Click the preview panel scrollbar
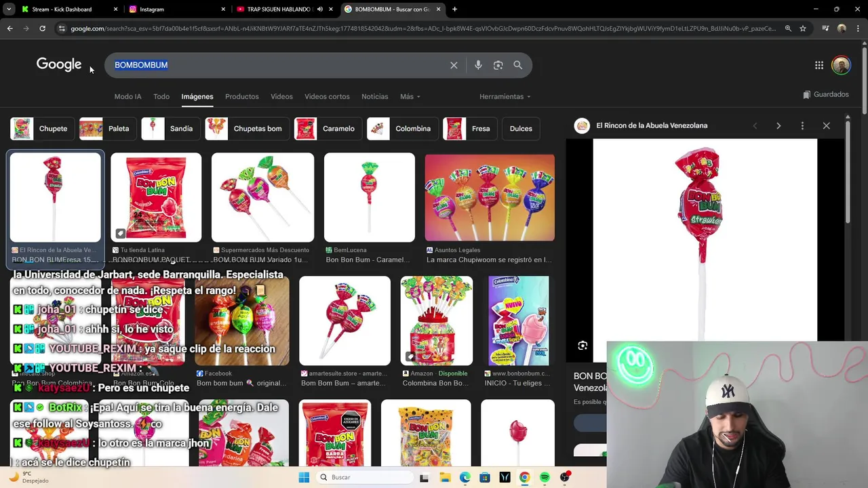This screenshot has height=488, width=868. pos(848,174)
